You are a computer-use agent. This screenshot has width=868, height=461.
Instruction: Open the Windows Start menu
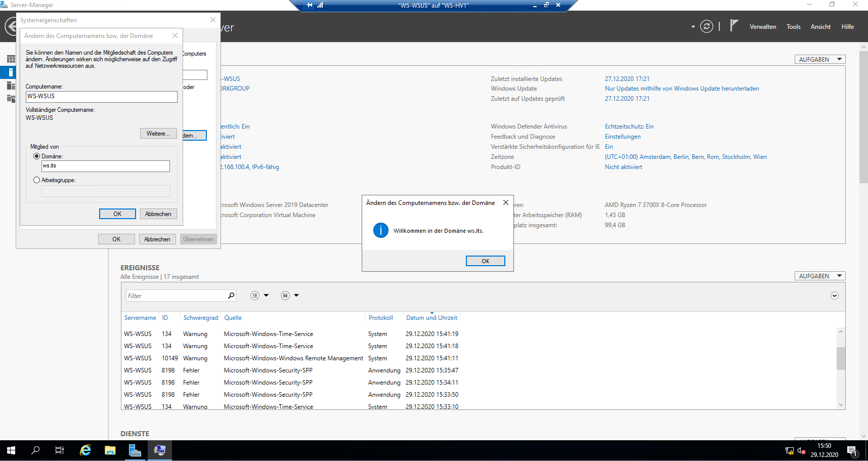[x=11, y=450]
